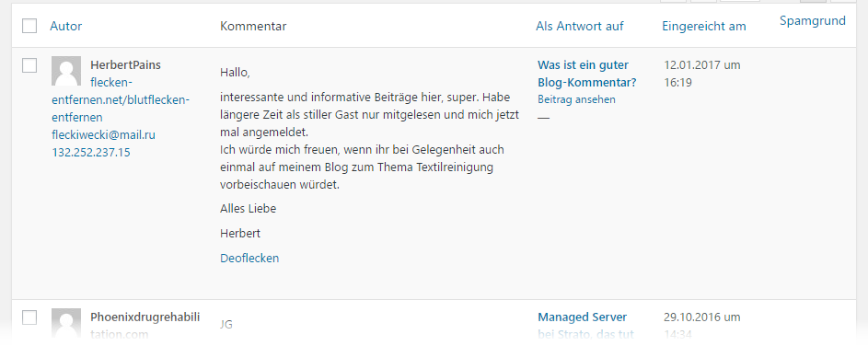Click Phoenixdrugrehabilitation avatar image

tap(66, 324)
